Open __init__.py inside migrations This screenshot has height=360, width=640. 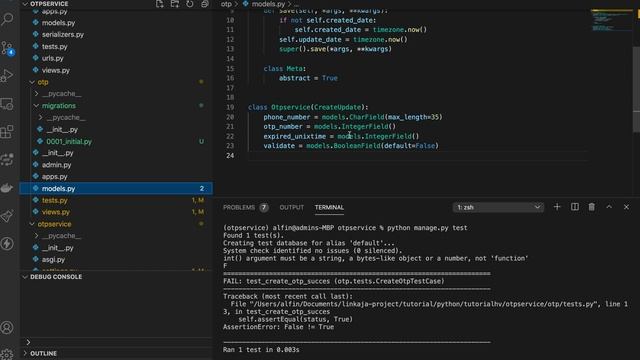[62, 129]
